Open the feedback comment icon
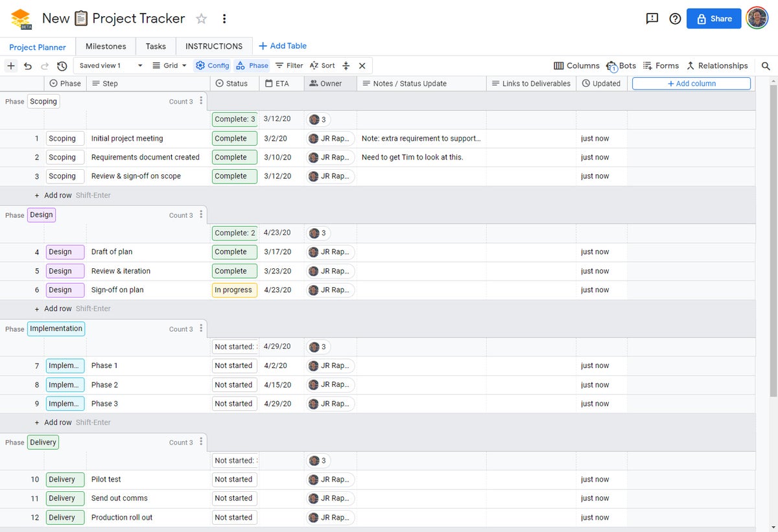This screenshot has width=778, height=532. [652, 19]
